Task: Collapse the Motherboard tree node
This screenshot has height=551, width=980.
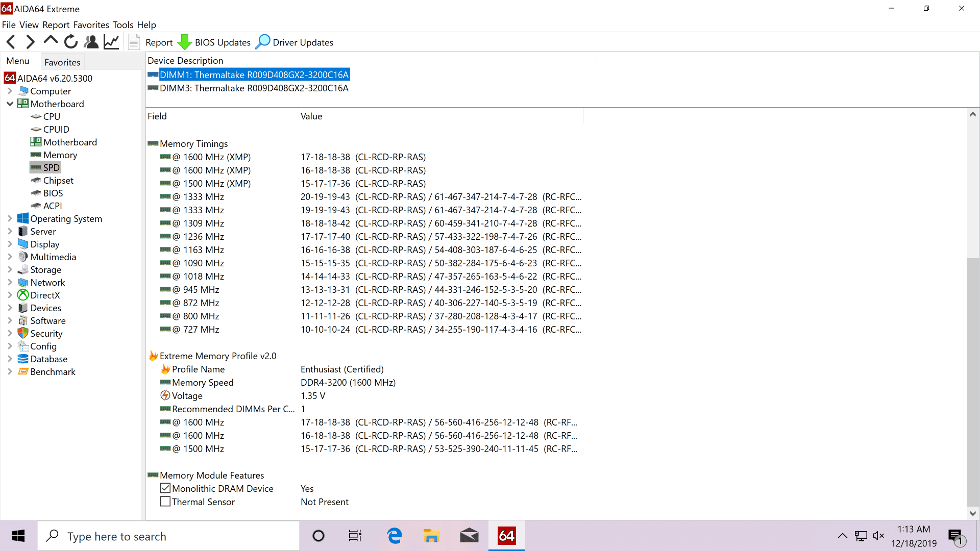Action: point(10,104)
